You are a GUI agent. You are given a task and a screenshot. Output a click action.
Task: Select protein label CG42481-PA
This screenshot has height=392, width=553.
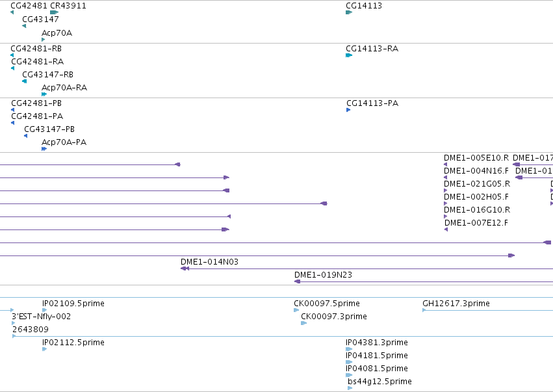click(37, 116)
